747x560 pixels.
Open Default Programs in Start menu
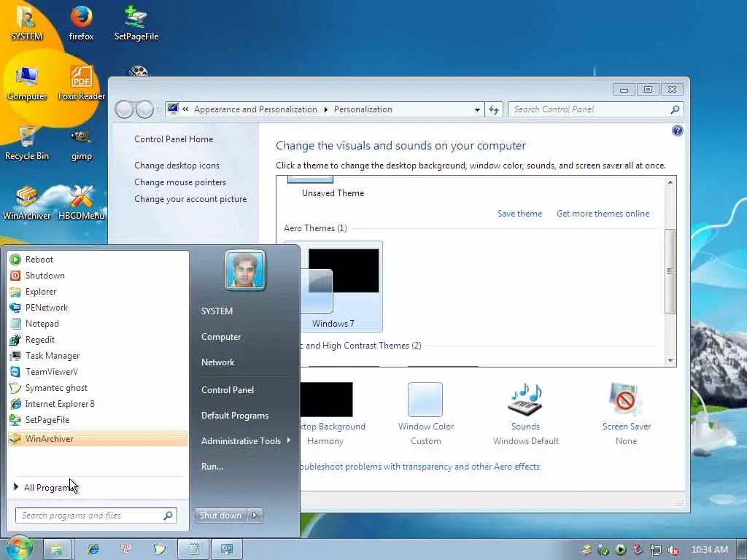235,415
